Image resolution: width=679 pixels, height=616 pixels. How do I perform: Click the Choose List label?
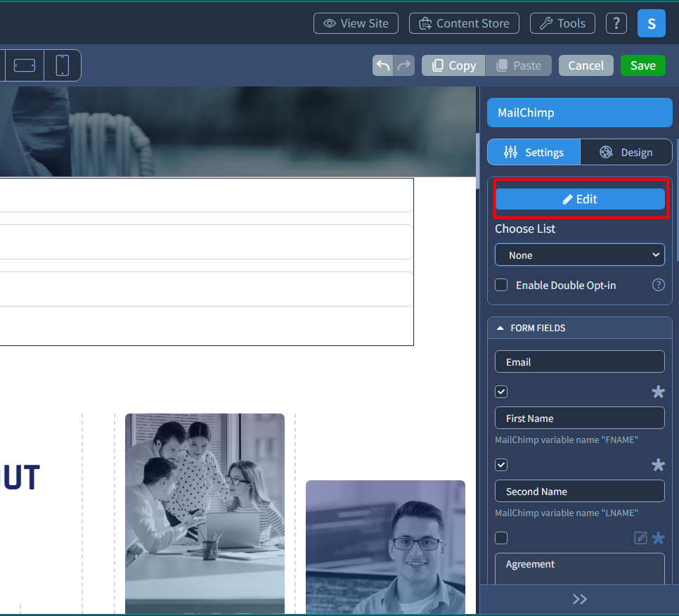pos(525,229)
